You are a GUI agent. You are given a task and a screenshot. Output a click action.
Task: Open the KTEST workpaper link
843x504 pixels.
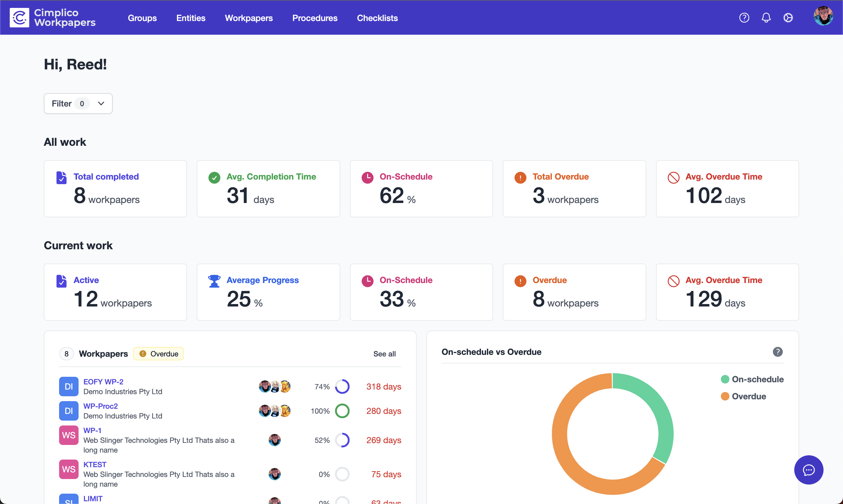[x=95, y=465]
